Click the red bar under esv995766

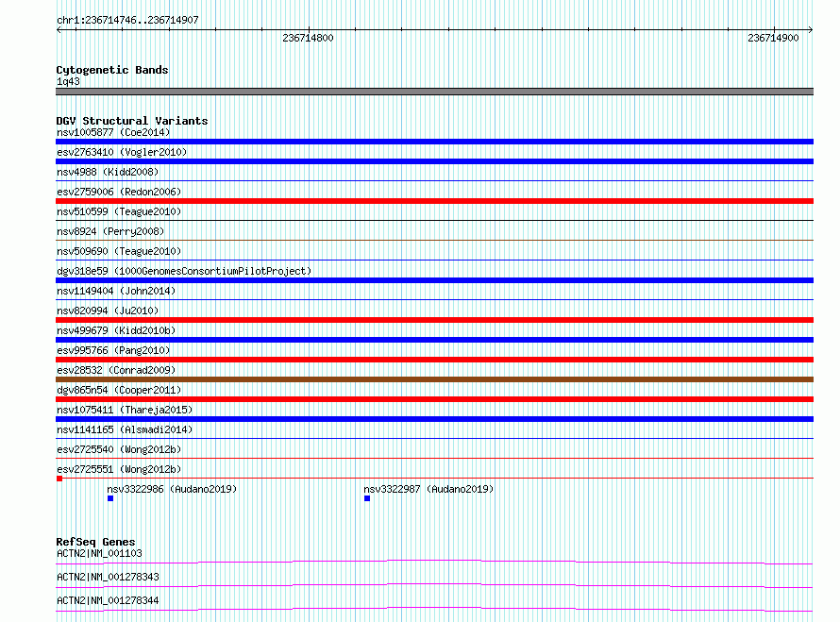pyautogui.click(x=434, y=360)
